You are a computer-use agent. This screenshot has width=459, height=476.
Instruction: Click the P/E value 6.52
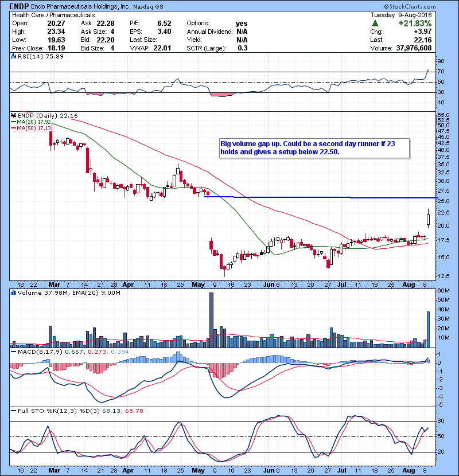pos(164,24)
